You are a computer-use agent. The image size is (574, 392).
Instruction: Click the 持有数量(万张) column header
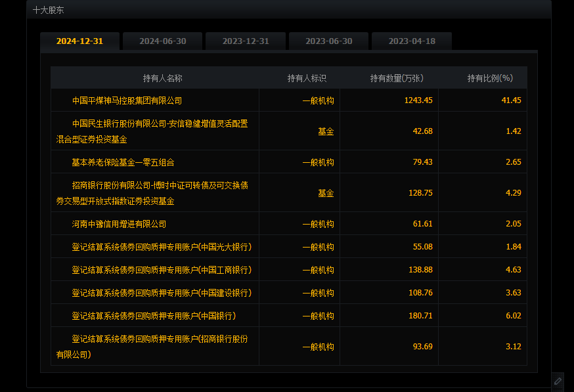tap(397, 78)
